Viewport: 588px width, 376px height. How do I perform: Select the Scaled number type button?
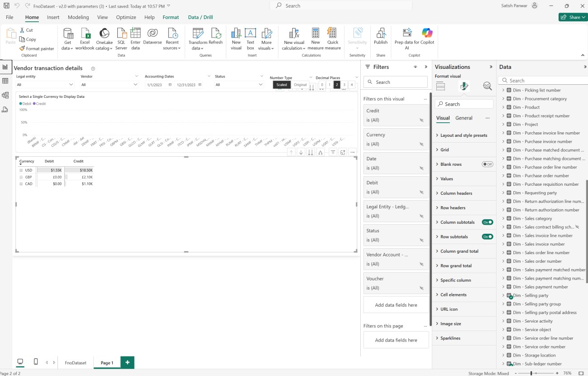pyautogui.click(x=282, y=85)
